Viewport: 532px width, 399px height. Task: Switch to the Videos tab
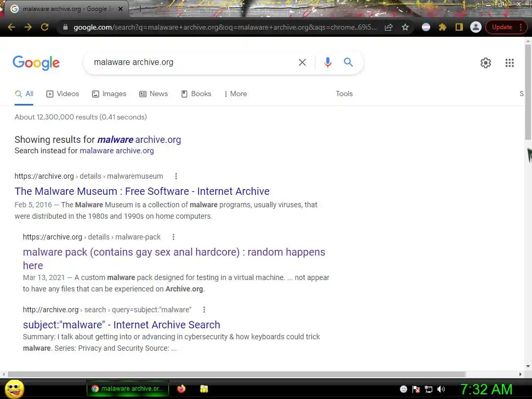63,94
